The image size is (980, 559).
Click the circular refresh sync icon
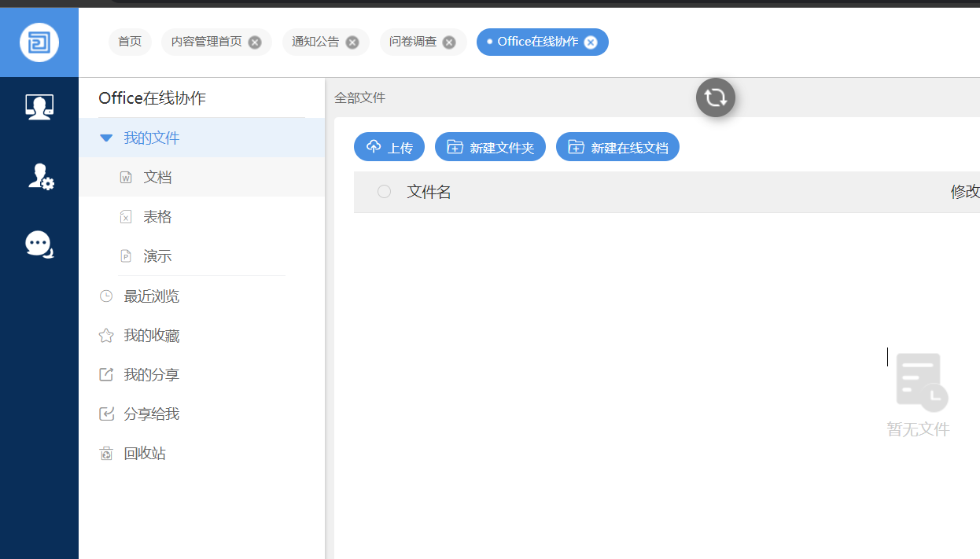[716, 97]
